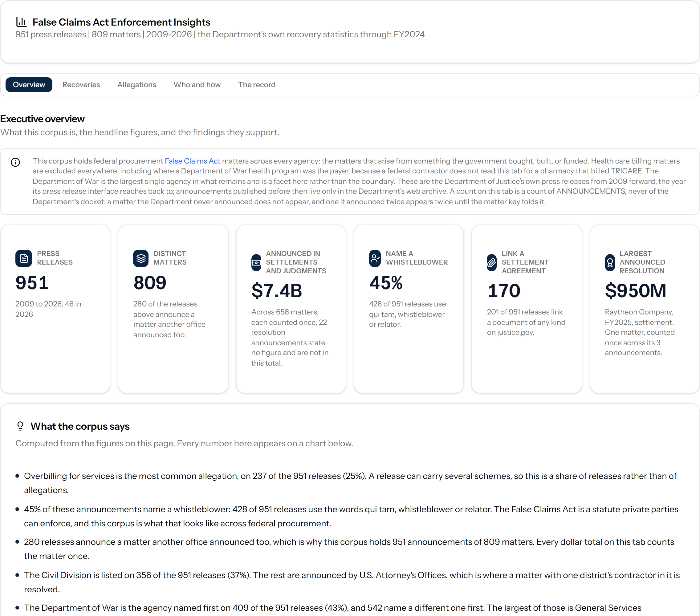This screenshot has height=616, width=700.
Task: Click the info icon in the corpus description box
Action: 15,162
